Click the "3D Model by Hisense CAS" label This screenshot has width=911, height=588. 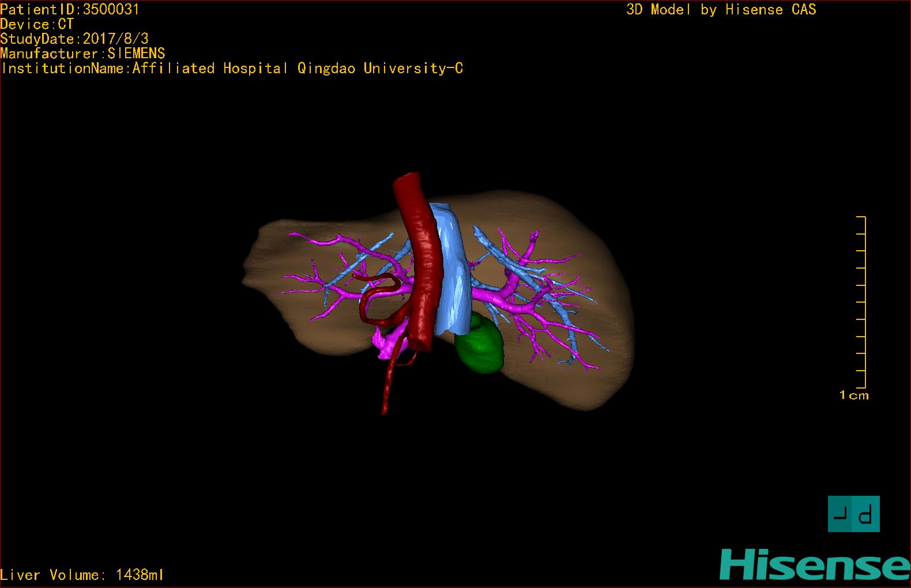(x=721, y=9)
